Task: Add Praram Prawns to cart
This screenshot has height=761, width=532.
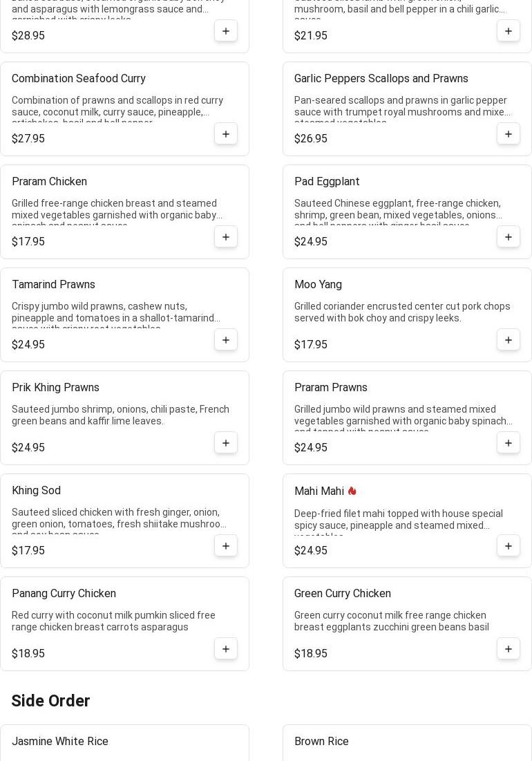Action: pos(509,443)
